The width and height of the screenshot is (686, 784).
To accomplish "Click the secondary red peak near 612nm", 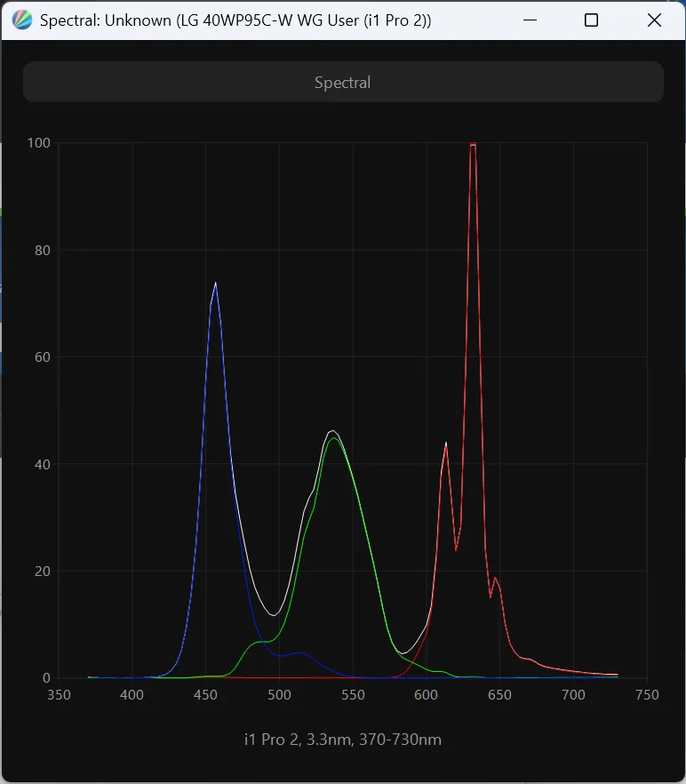I will (446, 444).
